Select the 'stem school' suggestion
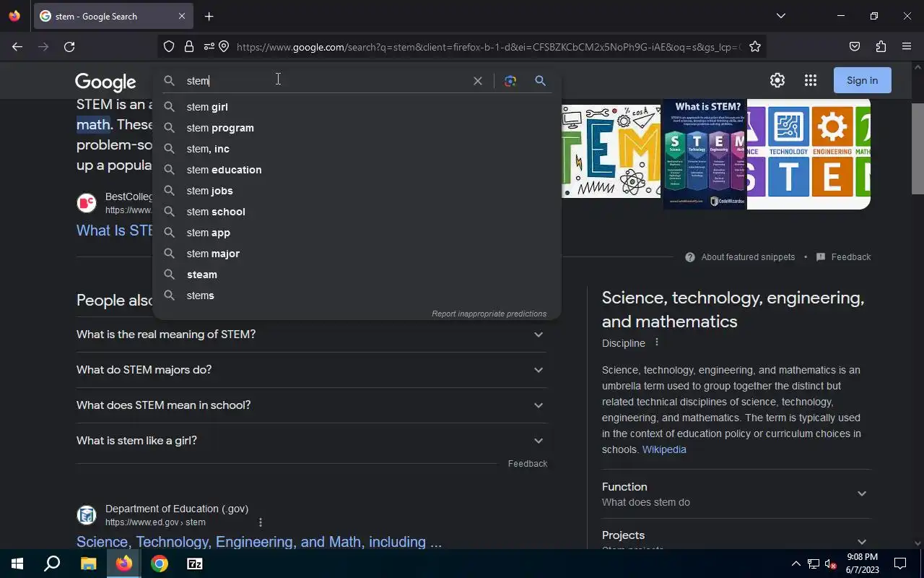The width and height of the screenshot is (924, 578). click(357, 212)
